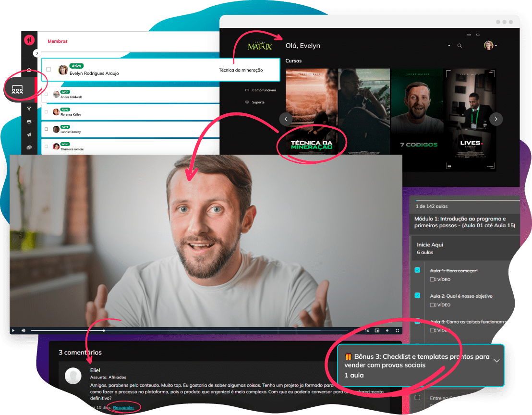
Task: Open the funnel filter icon in the sidebar
Action: [29, 109]
